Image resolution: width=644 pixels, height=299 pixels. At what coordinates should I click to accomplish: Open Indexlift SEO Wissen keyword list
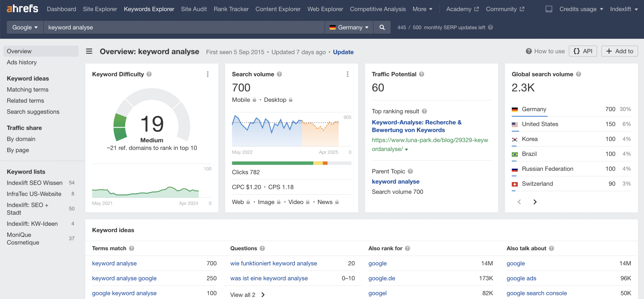(34, 183)
